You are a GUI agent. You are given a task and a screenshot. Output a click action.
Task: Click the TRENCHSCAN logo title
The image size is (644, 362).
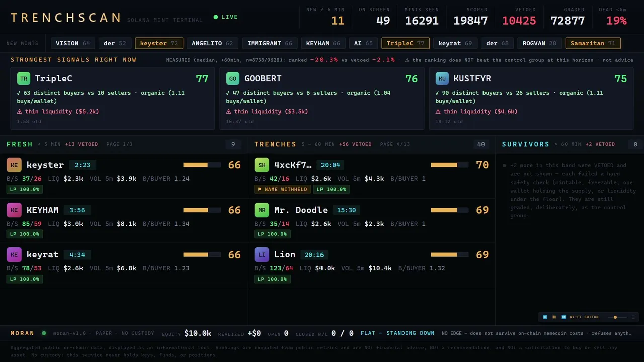66,18
